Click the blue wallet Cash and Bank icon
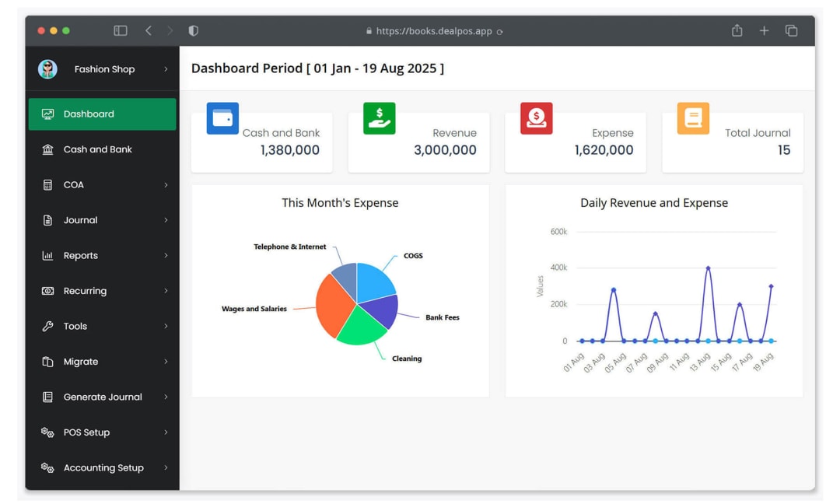This screenshot has height=504, width=840. 222,118
